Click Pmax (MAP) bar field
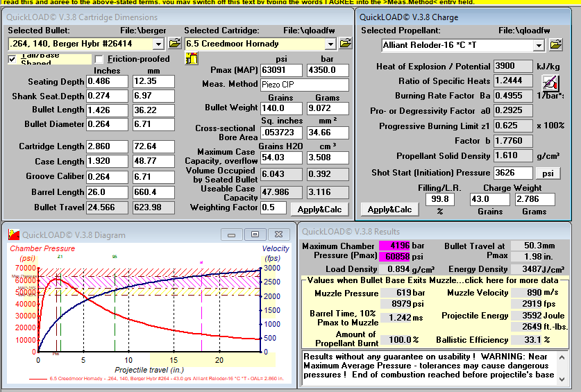The image size is (581, 392). pos(328,70)
